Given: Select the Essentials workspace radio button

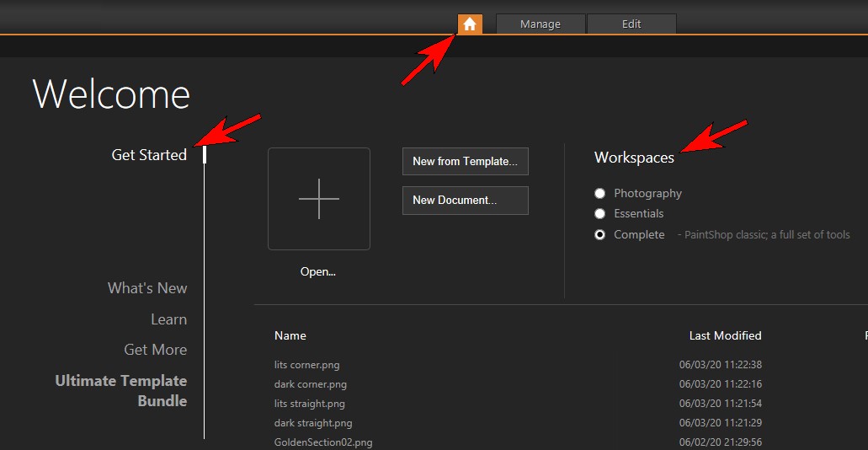Looking at the screenshot, I should click(x=599, y=213).
